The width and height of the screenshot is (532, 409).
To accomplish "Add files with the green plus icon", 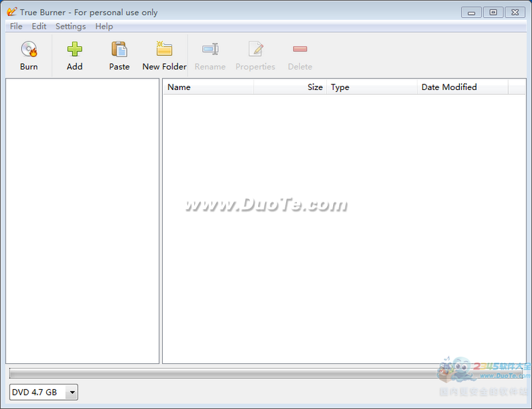I will coord(74,49).
